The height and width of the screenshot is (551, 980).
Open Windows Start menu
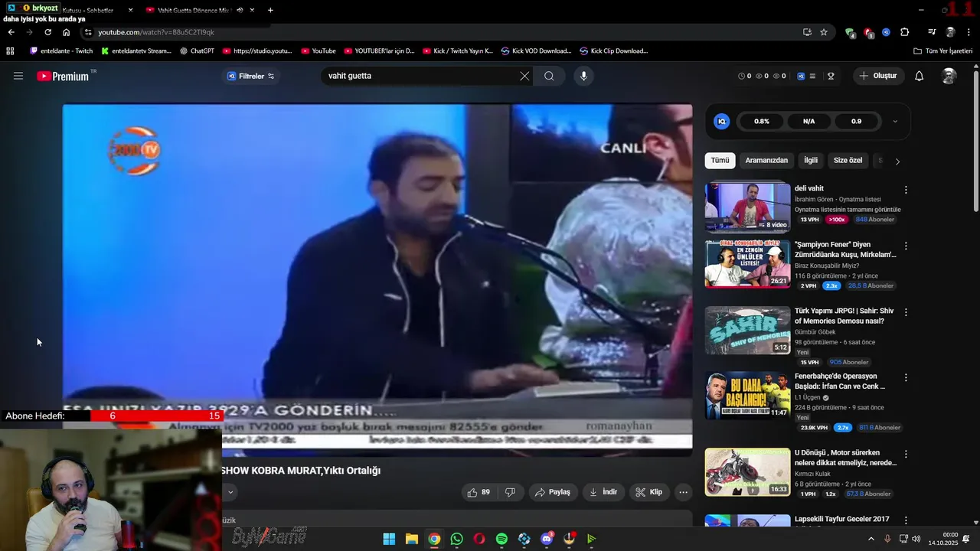pos(389,539)
